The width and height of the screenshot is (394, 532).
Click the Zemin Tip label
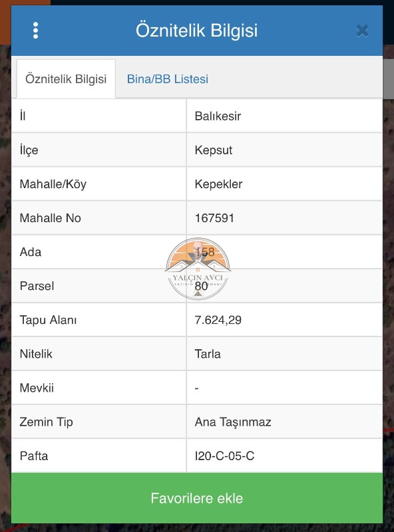[46, 422]
